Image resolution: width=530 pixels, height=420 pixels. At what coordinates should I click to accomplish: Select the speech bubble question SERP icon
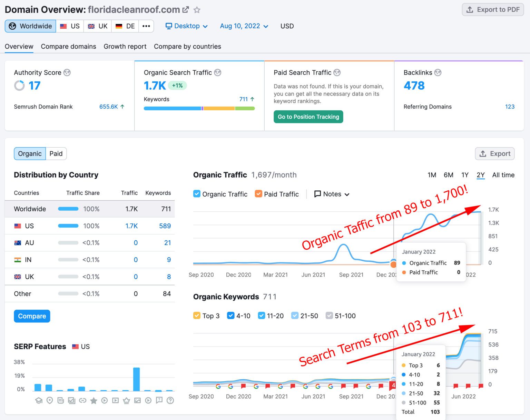(x=159, y=400)
